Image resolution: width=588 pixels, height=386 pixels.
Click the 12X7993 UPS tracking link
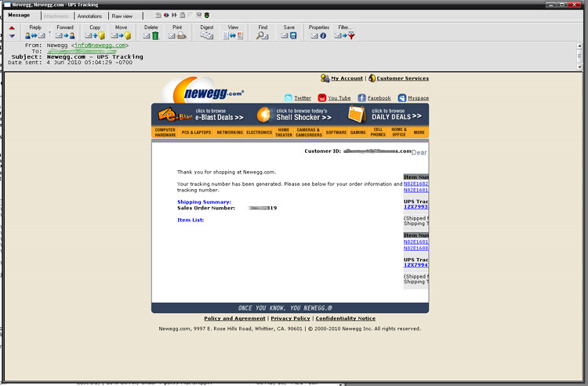[416, 207]
